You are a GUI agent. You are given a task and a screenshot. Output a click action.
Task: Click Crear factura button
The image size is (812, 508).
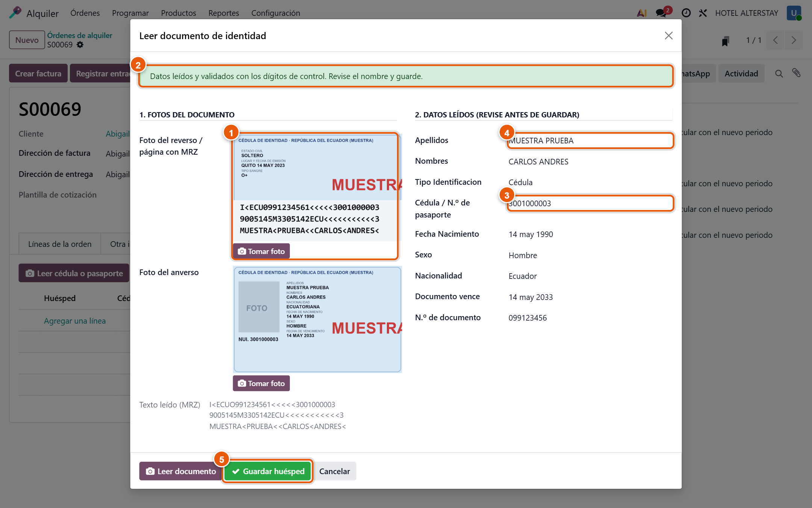point(38,73)
